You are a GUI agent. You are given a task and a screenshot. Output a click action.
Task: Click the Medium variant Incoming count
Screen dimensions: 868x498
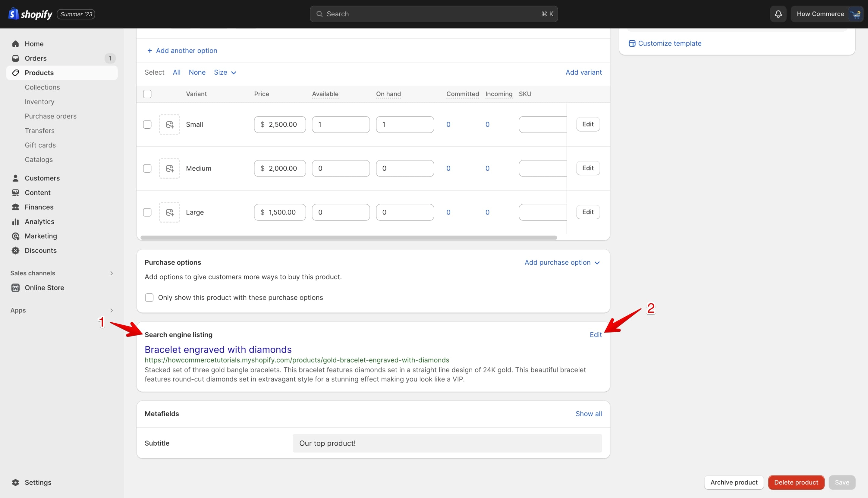pyautogui.click(x=487, y=168)
